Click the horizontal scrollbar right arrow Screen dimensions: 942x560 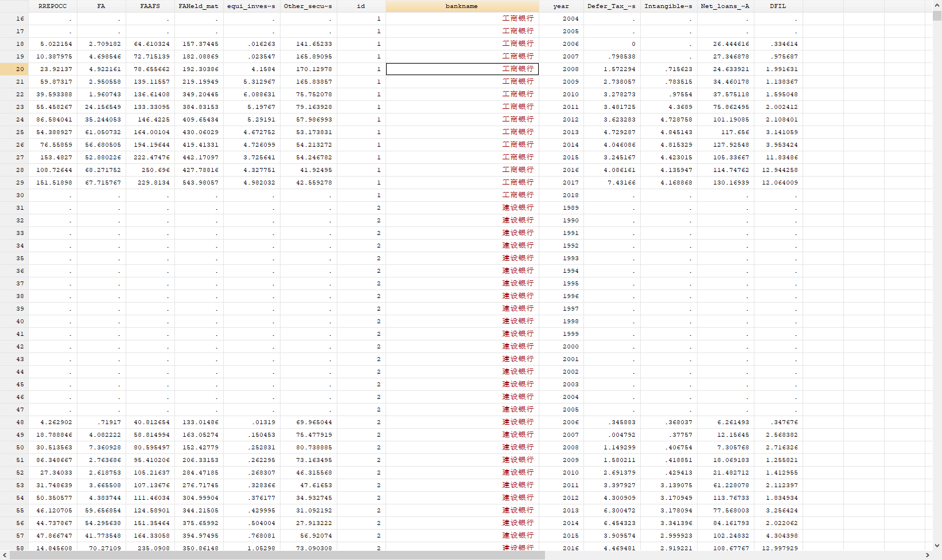(x=928, y=555)
